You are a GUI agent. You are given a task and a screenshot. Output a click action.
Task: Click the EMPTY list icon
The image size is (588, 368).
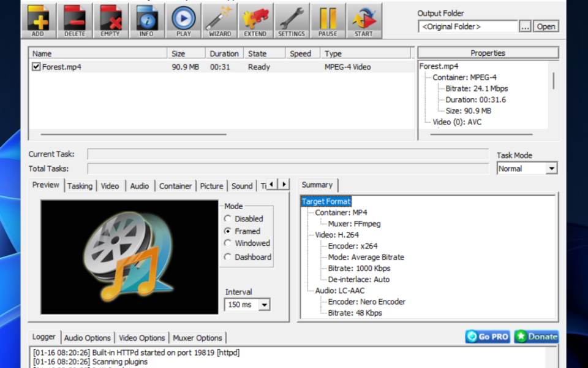[111, 21]
